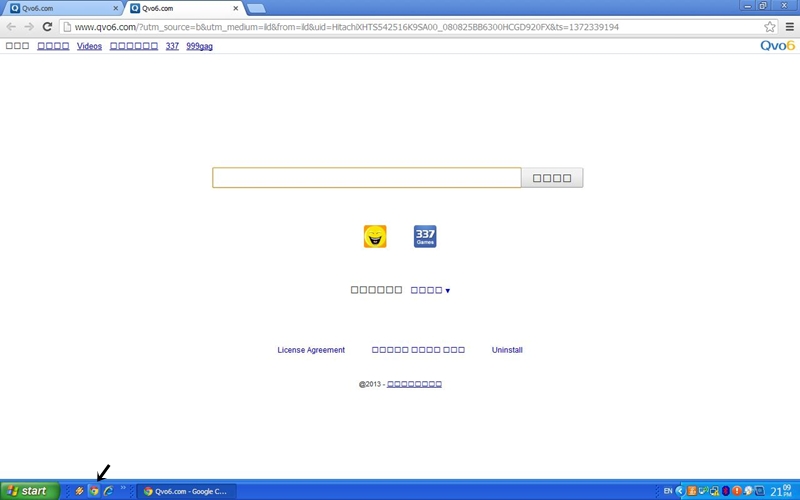Click the first underlined link before Videos
This screenshot has width=800, height=500.
(x=53, y=46)
